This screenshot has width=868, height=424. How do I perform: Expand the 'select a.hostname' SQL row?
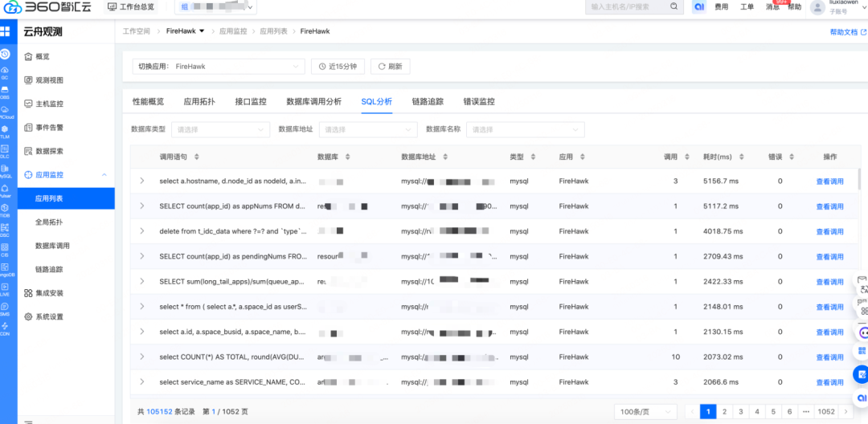coord(141,181)
